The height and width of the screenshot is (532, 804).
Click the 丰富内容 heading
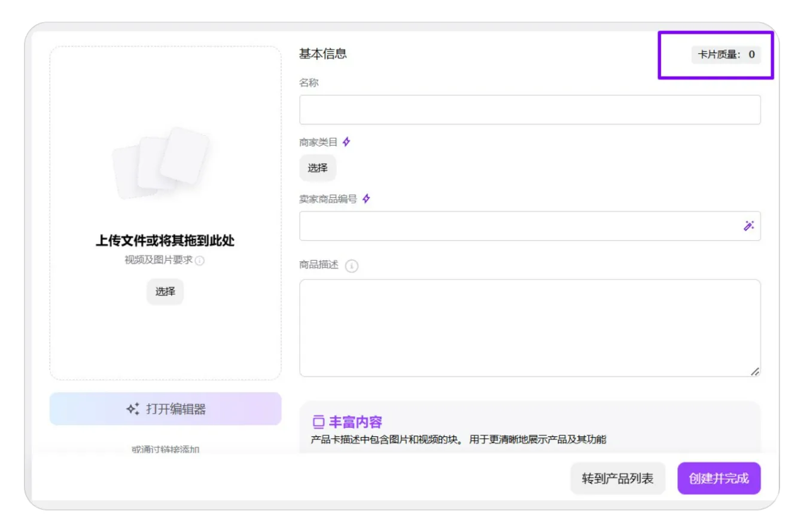click(355, 423)
